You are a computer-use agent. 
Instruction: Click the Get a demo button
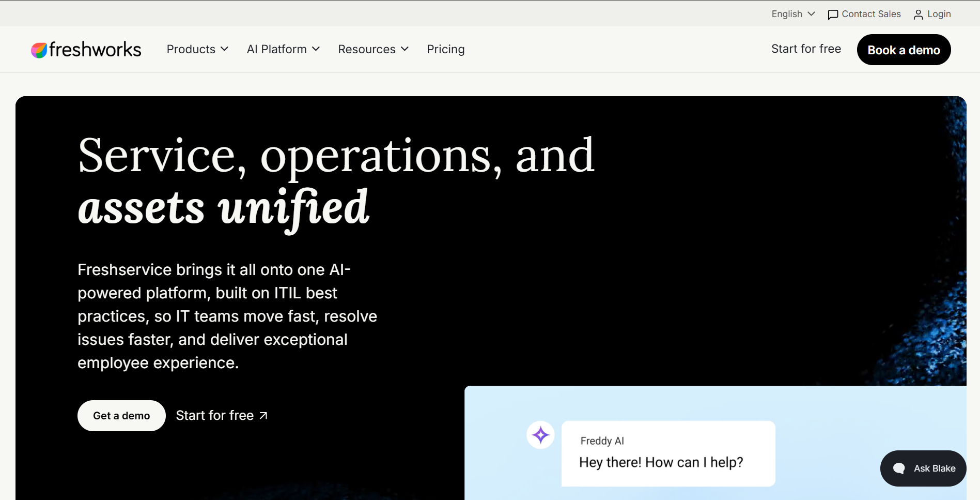121,416
